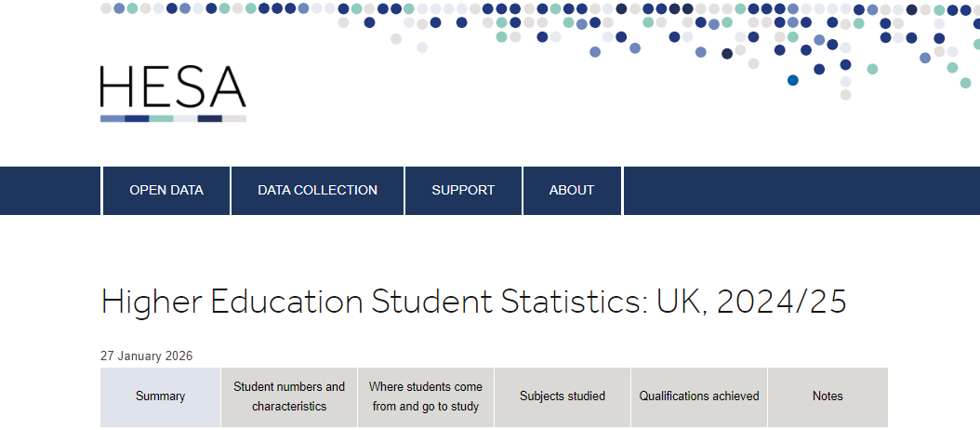The image size is (980, 430).
Task: Click the 27 January 2026 publication date
Action: (x=146, y=356)
